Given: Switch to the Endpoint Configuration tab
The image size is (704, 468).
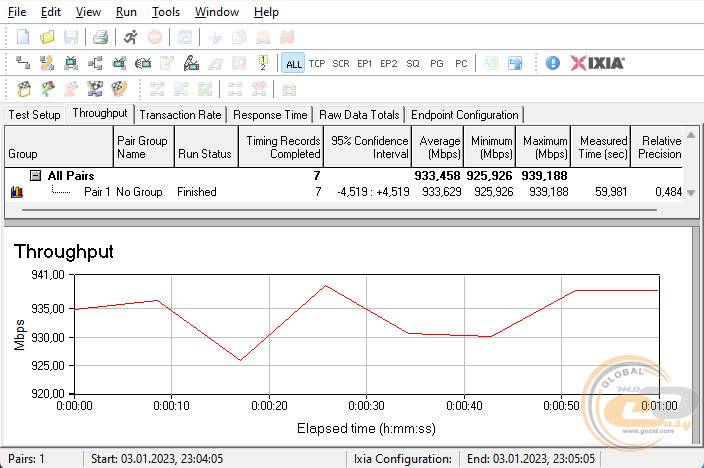Looking at the screenshot, I should [x=465, y=115].
